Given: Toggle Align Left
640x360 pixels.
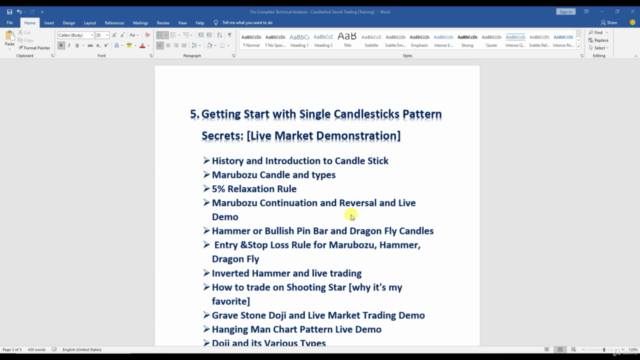Looking at the screenshot, I should tap(160, 46).
